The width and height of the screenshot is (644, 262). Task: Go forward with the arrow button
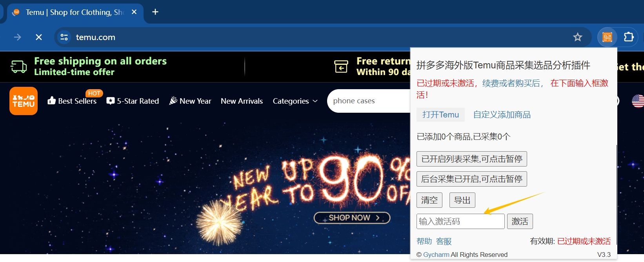tap(18, 37)
